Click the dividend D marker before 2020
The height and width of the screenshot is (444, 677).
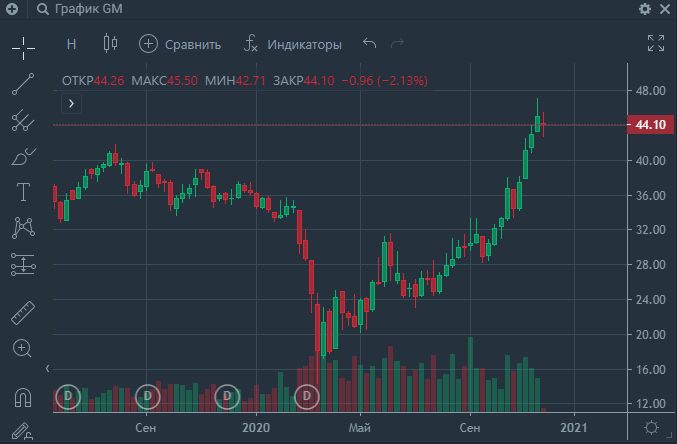227,396
